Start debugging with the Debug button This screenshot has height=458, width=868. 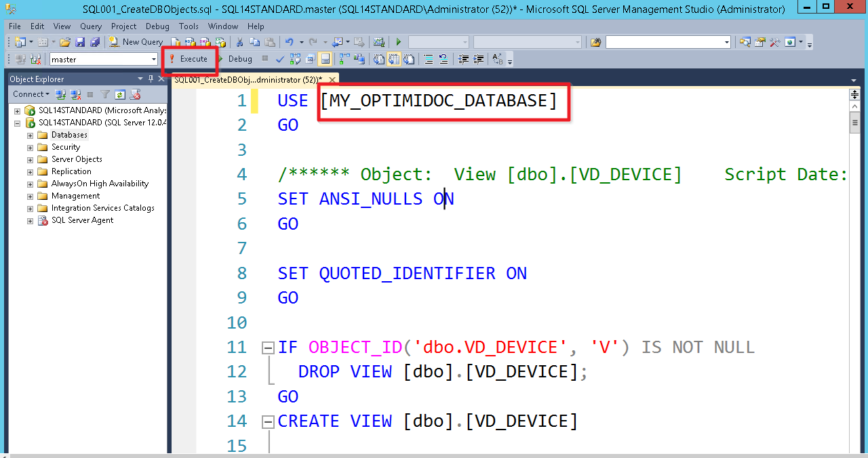coord(235,59)
